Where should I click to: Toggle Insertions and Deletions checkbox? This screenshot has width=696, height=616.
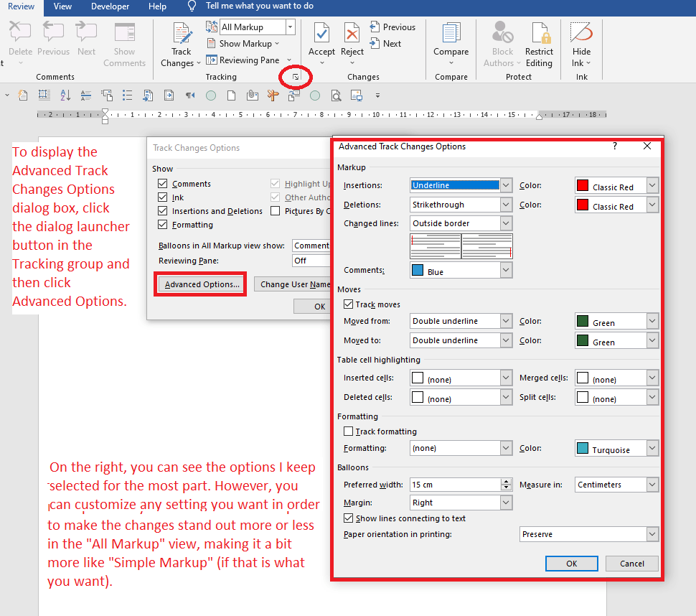pos(162,211)
